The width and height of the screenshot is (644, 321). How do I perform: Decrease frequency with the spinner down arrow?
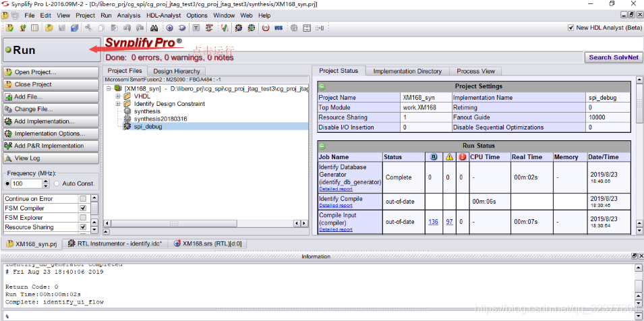coord(46,186)
